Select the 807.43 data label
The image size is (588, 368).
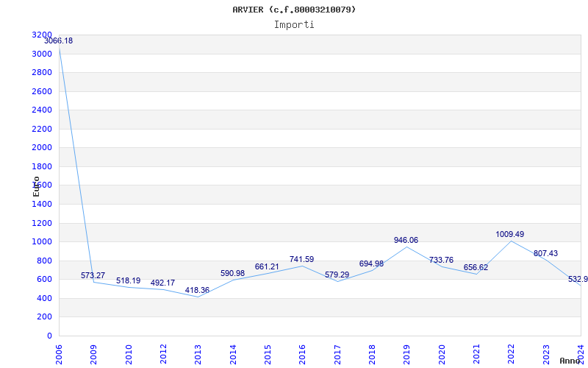pos(545,253)
